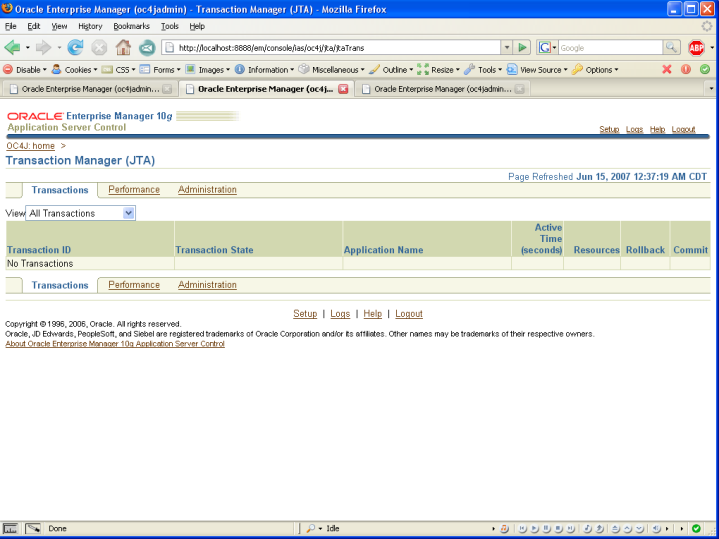This screenshot has width=719, height=539.
Task: Click the status bar pause control
Action: (546, 528)
